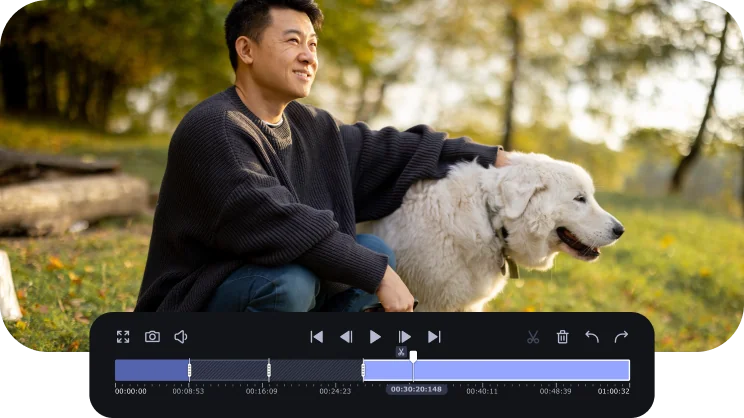The image size is (744, 418).
Task: Mute the video audio using speaker icon
Action: (181, 337)
